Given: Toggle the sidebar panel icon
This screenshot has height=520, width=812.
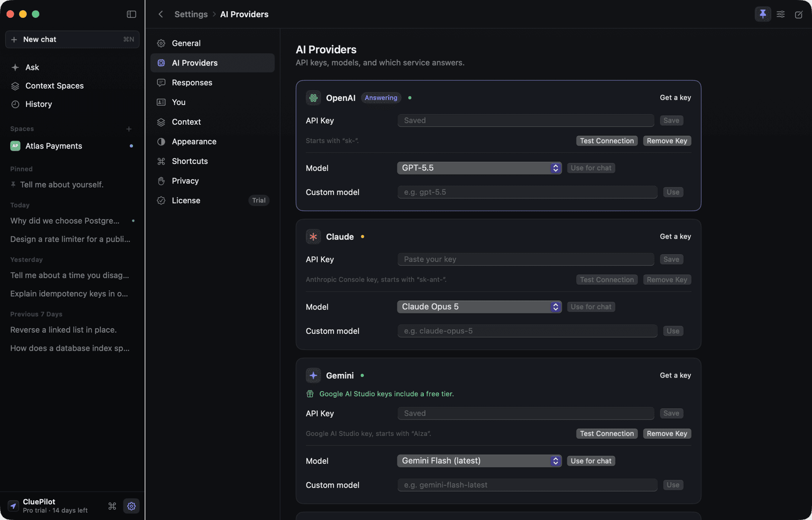Looking at the screenshot, I should (x=131, y=14).
